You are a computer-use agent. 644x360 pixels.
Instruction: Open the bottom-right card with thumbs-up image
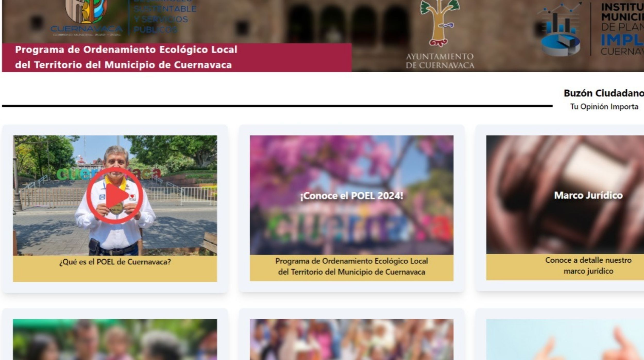pyautogui.click(x=565, y=339)
